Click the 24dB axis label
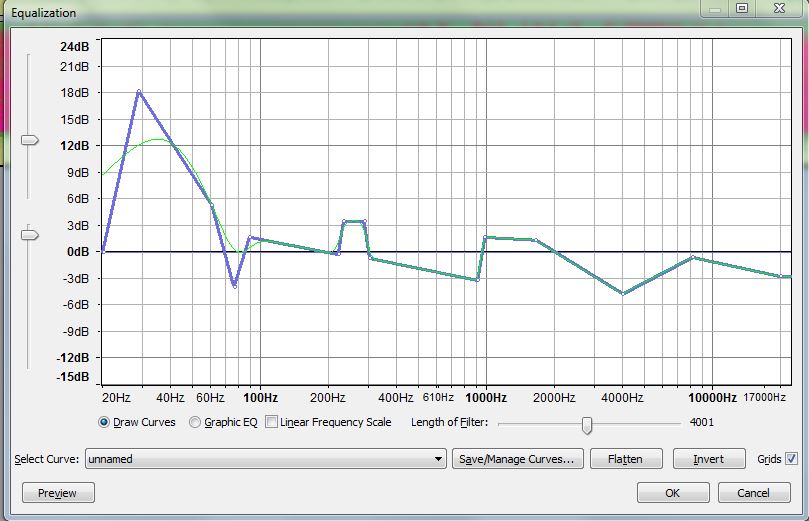The height and width of the screenshot is (521, 809). point(74,46)
